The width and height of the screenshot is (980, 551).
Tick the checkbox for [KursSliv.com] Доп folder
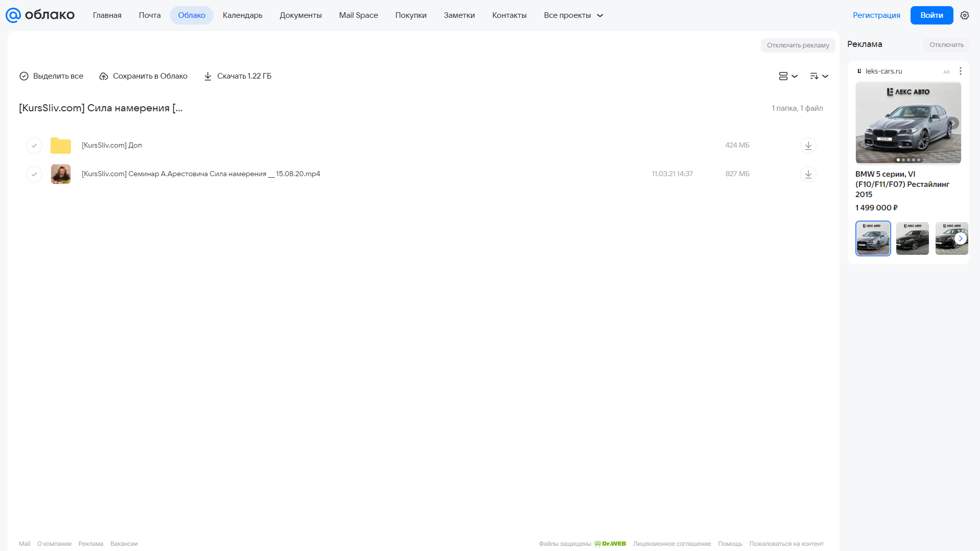pos(34,146)
